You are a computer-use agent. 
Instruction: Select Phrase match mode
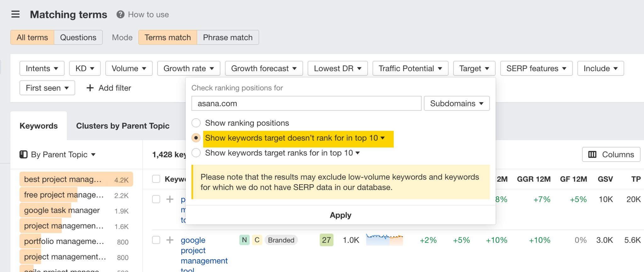pyautogui.click(x=228, y=37)
